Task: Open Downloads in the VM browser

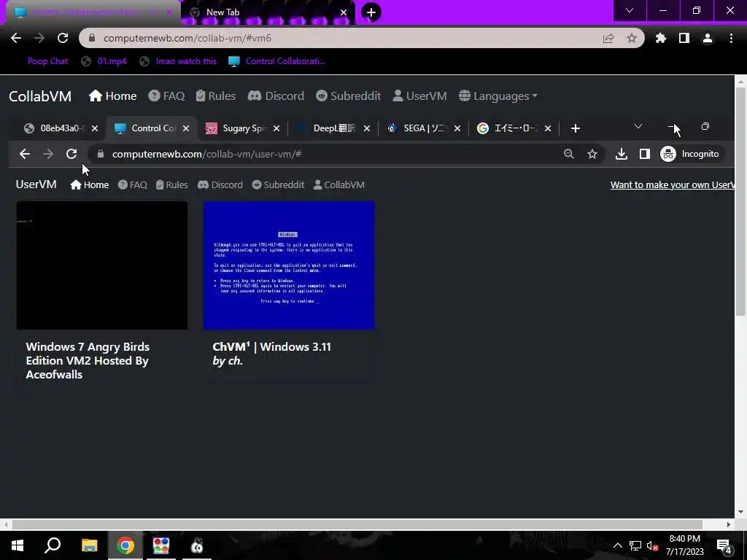Action: 622,154
